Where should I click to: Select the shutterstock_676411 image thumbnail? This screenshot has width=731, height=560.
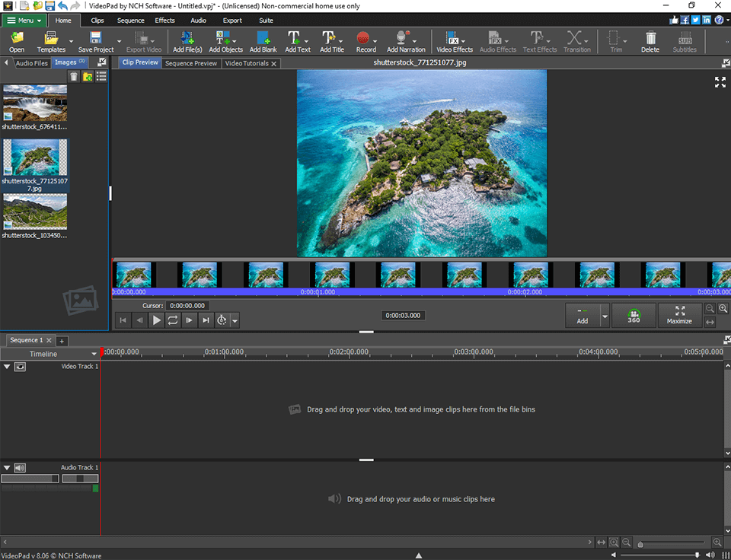coord(35,103)
